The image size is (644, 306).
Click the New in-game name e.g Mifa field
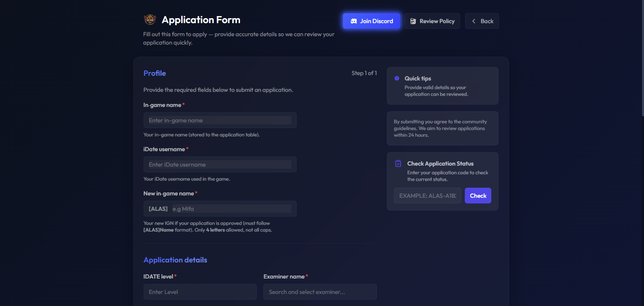click(x=232, y=209)
